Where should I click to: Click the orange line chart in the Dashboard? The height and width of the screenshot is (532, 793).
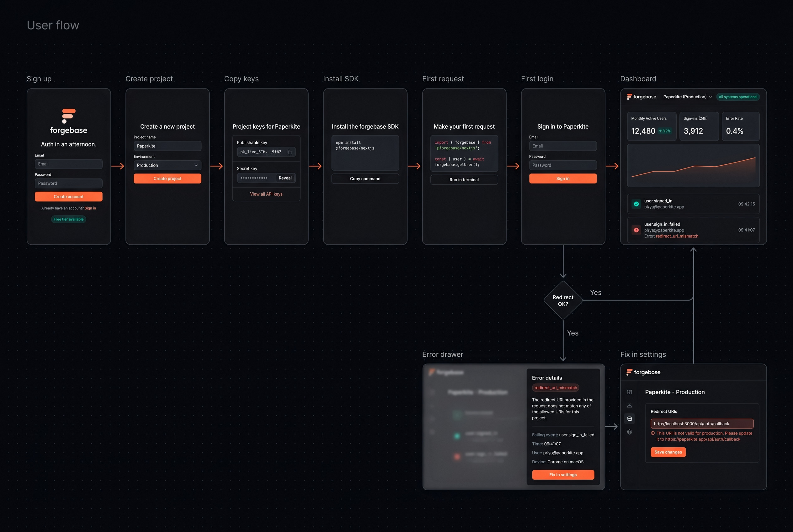point(693,166)
